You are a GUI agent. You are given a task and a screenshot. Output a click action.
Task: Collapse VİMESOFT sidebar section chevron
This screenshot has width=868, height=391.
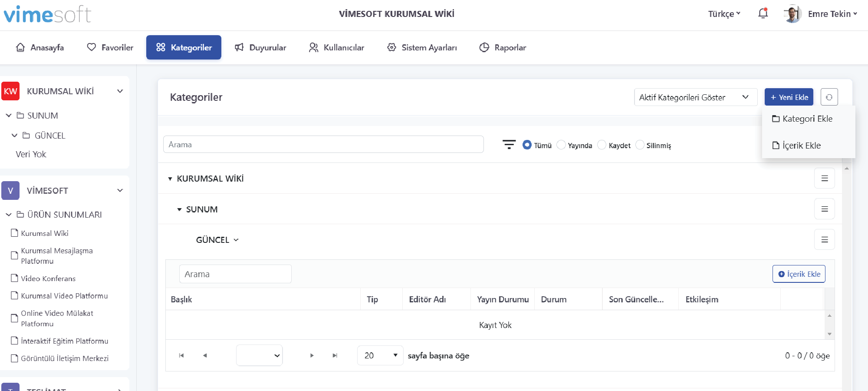click(120, 191)
